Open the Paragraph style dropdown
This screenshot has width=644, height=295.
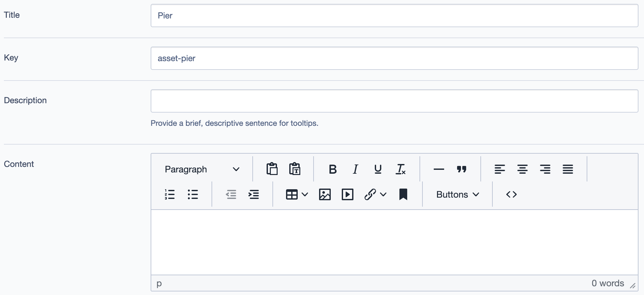(x=201, y=169)
